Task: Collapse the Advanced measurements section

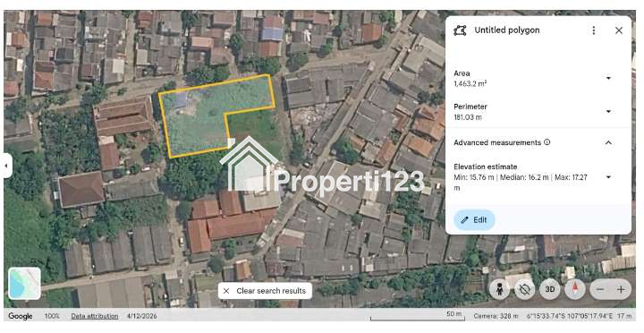Action: 608,142
